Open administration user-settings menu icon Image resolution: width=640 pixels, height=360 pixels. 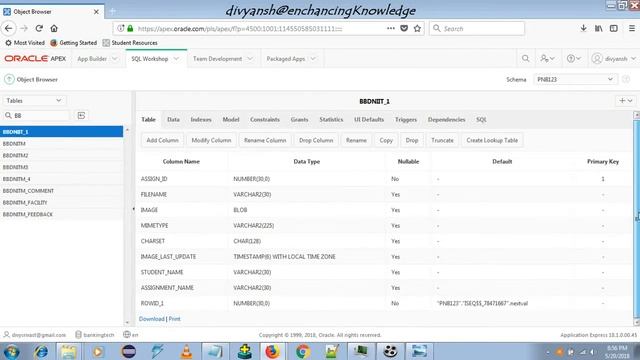tap(547, 59)
